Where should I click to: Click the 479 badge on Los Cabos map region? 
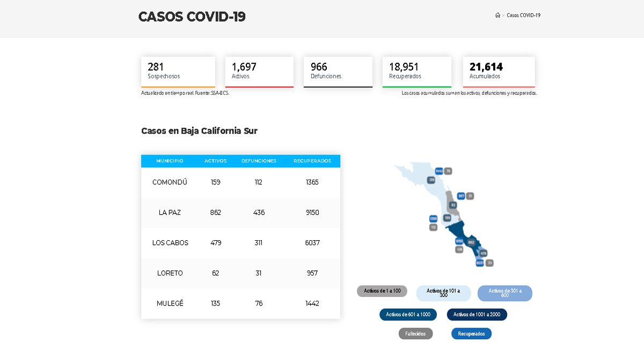pyautogui.click(x=483, y=254)
